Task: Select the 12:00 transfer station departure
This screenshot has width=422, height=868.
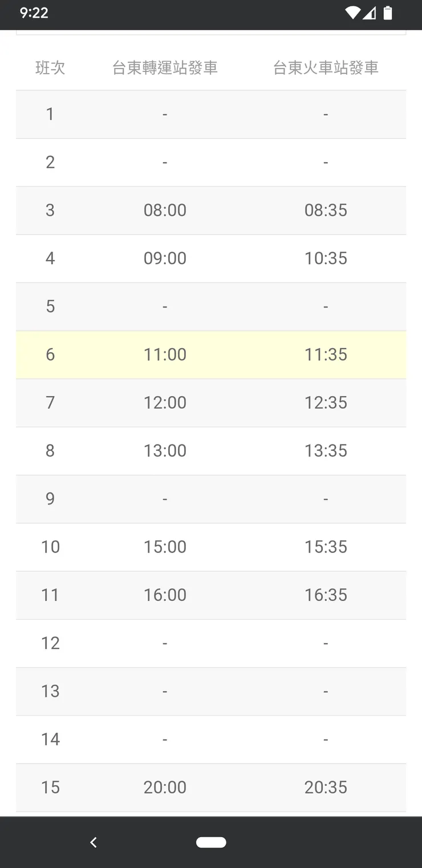Action: click(x=165, y=402)
